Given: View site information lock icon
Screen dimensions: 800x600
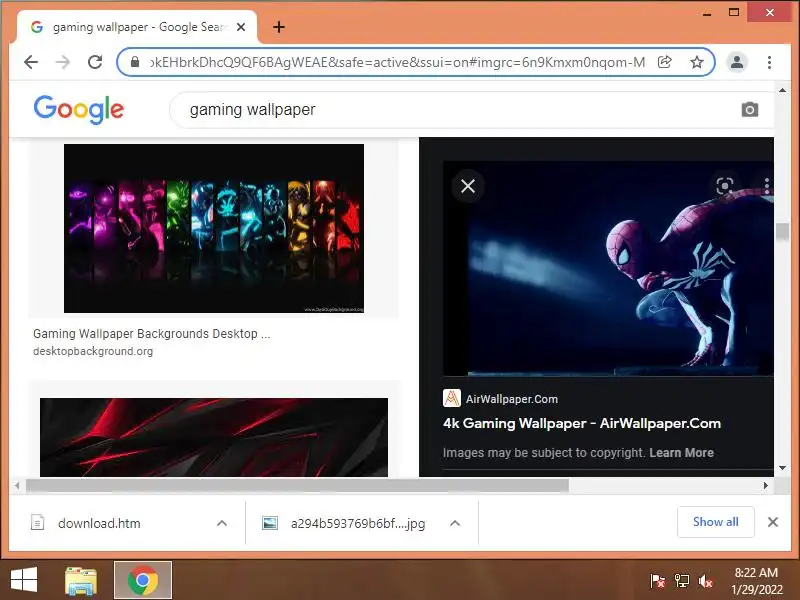Looking at the screenshot, I should (x=135, y=62).
